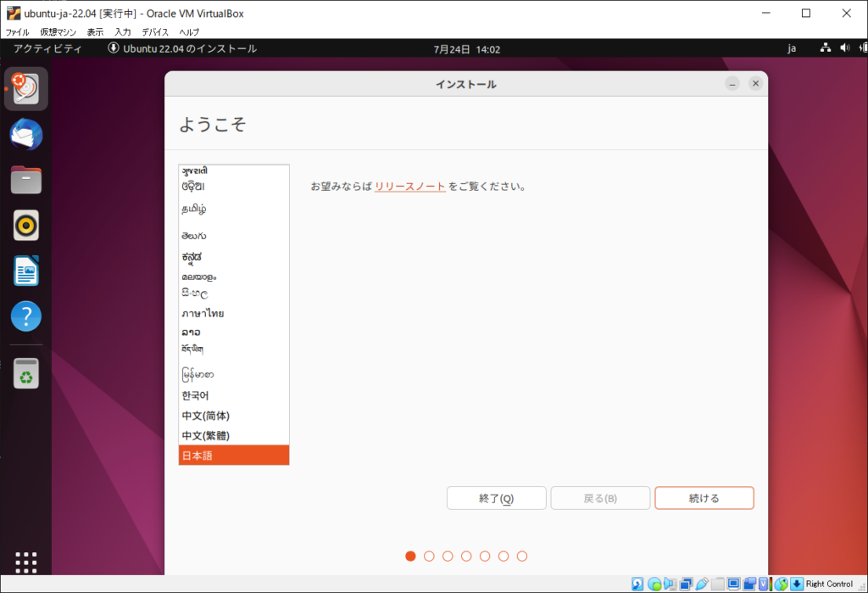The height and width of the screenshot is (593, 868).
Task: Show the applications grid
Action: coord(26,562)
